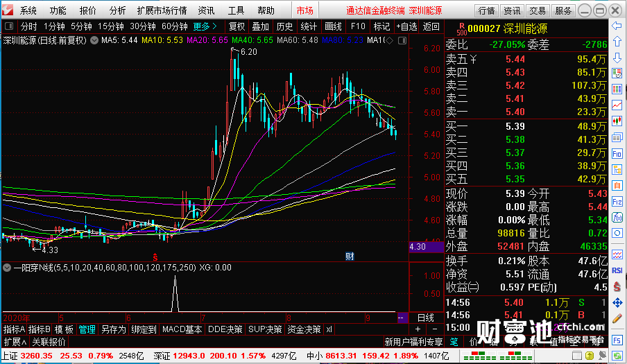The image size is (627, 364).
Task: Click the 画线 drawing button
Action: coord(333,27)
